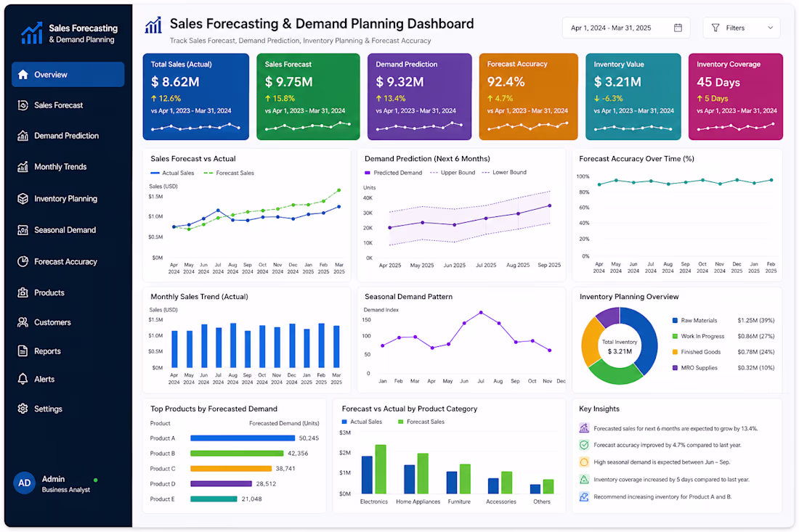Open the date range Apr 1, 2024 picker
The image size is (799, 532).
coord(625,28)
